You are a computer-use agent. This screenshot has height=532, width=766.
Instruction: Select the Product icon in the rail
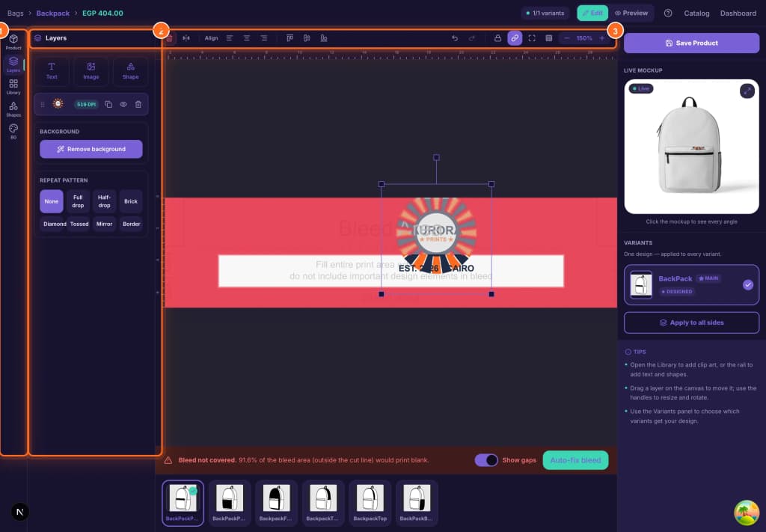pyautogui.click(x=13, y=42)
